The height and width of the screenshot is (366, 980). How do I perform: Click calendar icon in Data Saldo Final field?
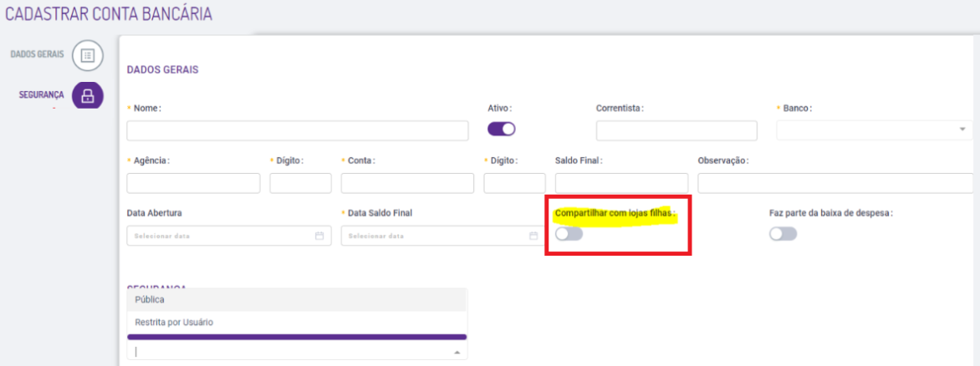click(x=533, y=236)
